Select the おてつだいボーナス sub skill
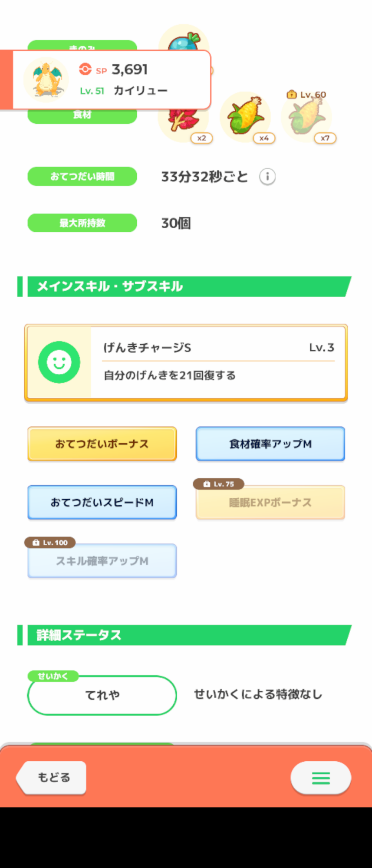This screenshot has height=868, width=372. click(x=102, y=444)
